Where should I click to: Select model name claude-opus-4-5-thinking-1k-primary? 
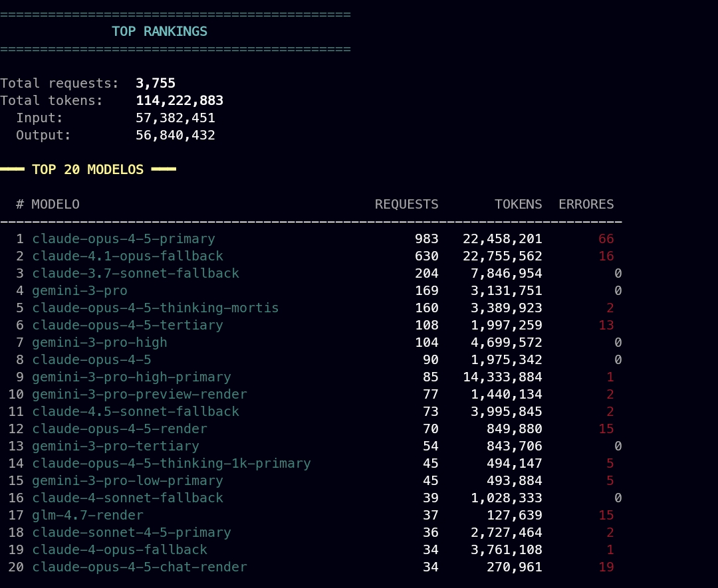(x=172, y=464)
